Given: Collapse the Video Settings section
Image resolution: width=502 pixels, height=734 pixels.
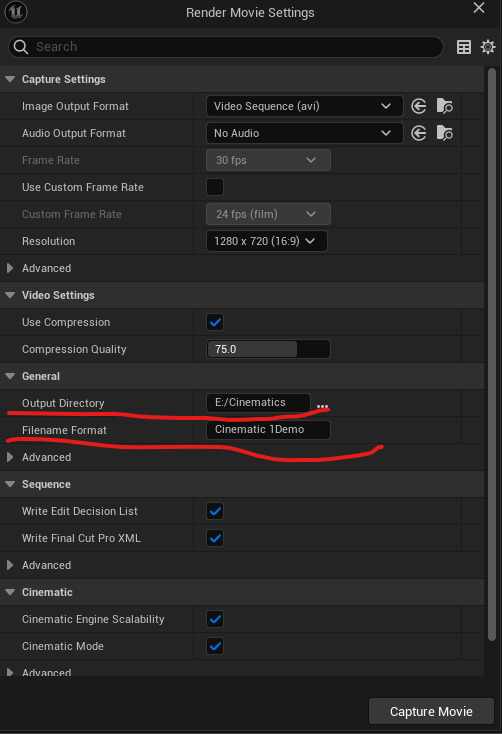Looking at the screenshot, I should click(10, 295).
